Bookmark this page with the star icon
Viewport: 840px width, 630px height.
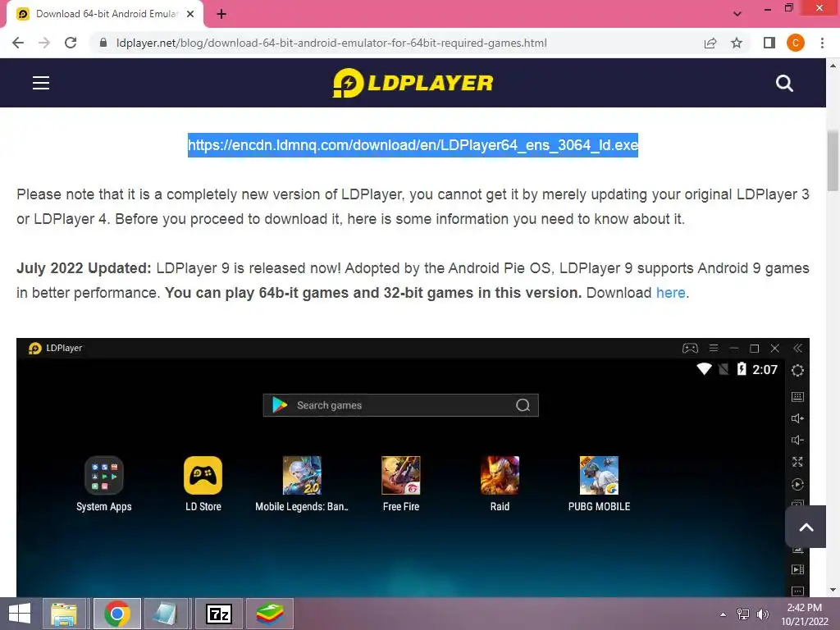[737, 43]
